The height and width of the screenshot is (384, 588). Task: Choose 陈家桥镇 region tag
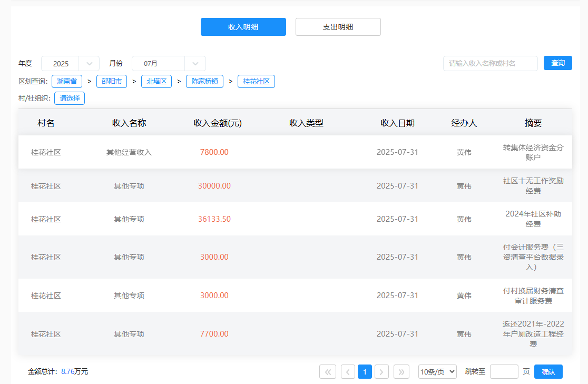[204, 82]
